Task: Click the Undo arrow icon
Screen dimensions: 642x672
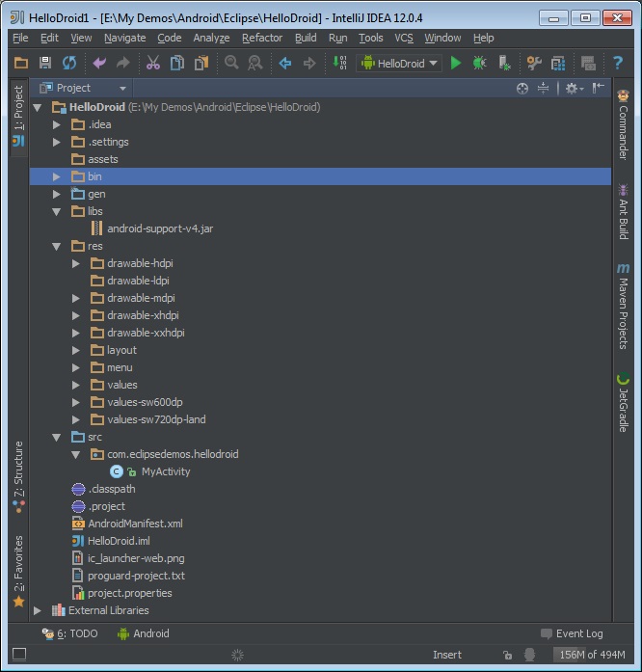Action: click(x=99, y=64)
